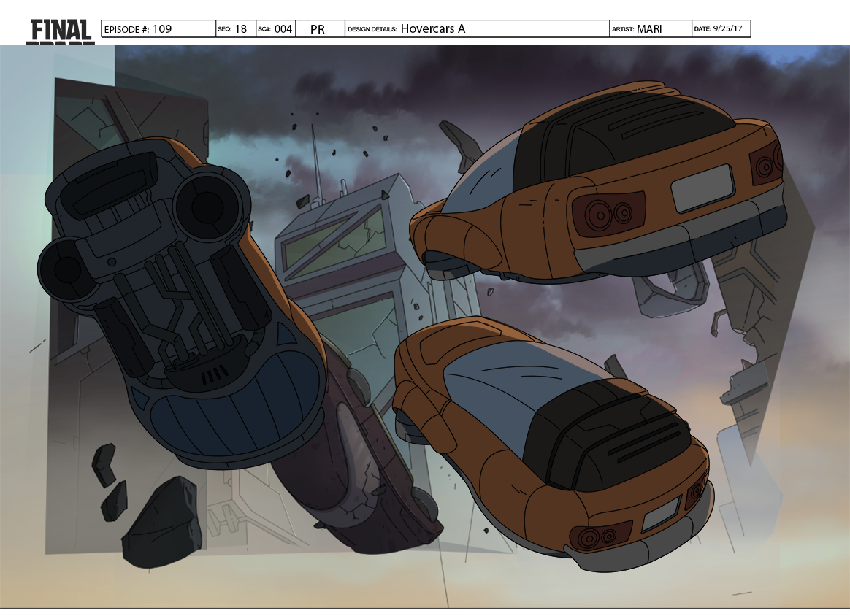Select the artist name MARI
Screen dimensions: 850x616
tap(649, 29)
